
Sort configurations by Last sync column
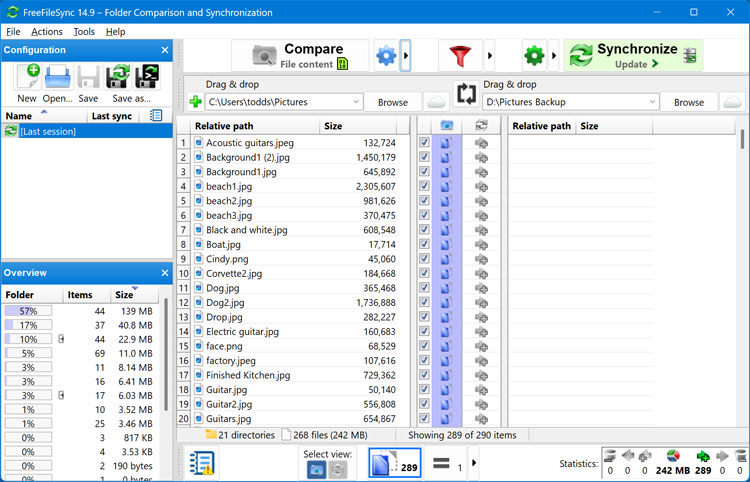coord(112,116)
